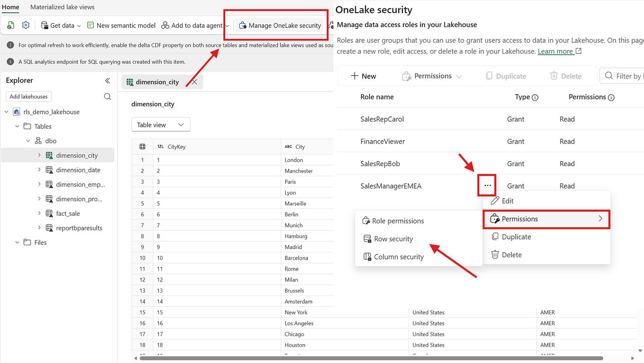
Task: Open the Table view dropdown
Action: [x=161, y=125]
